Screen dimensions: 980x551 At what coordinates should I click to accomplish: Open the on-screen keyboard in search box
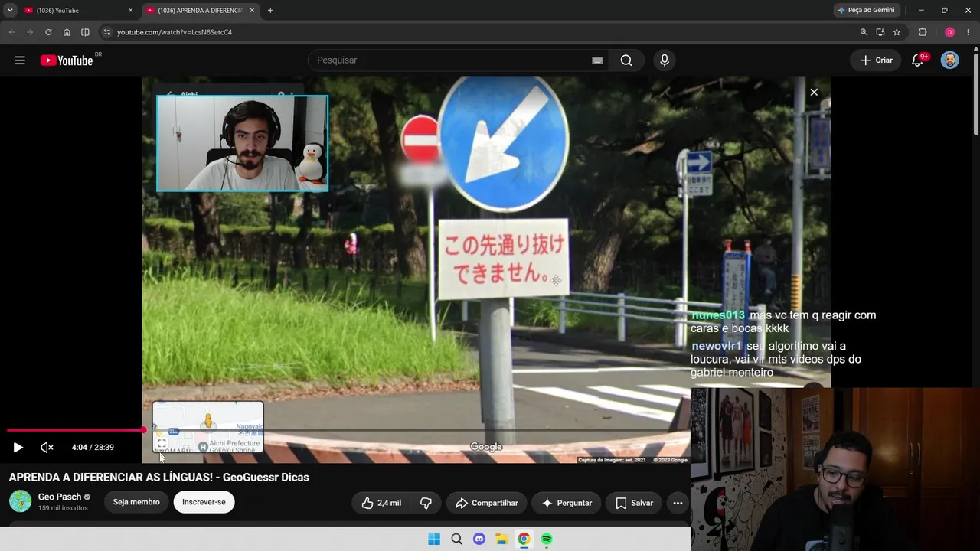[597, 60]
